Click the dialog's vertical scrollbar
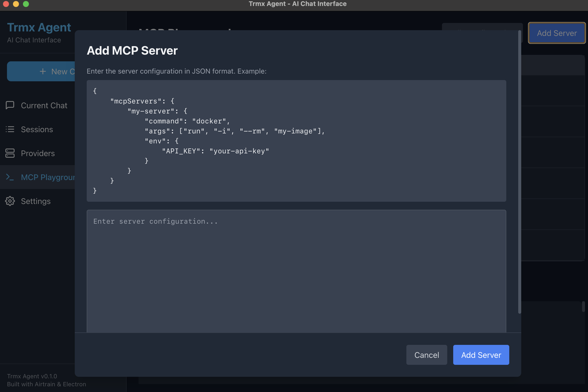 click(x=519, y=172)
